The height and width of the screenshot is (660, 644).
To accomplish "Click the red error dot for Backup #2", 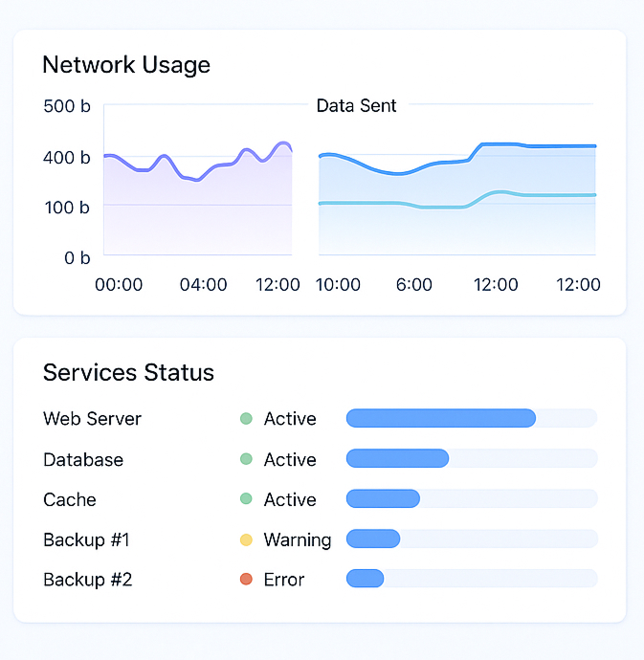I will tap(246, 580).
